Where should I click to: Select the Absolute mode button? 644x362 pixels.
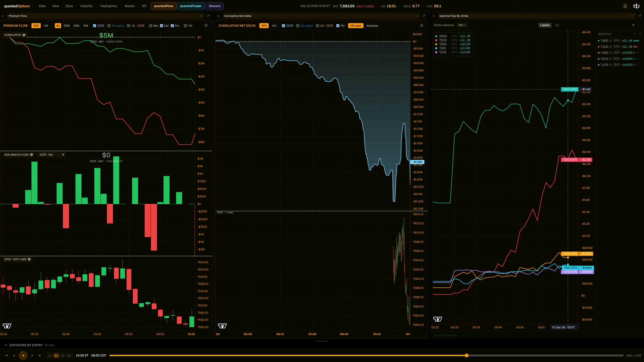(372, 26)
